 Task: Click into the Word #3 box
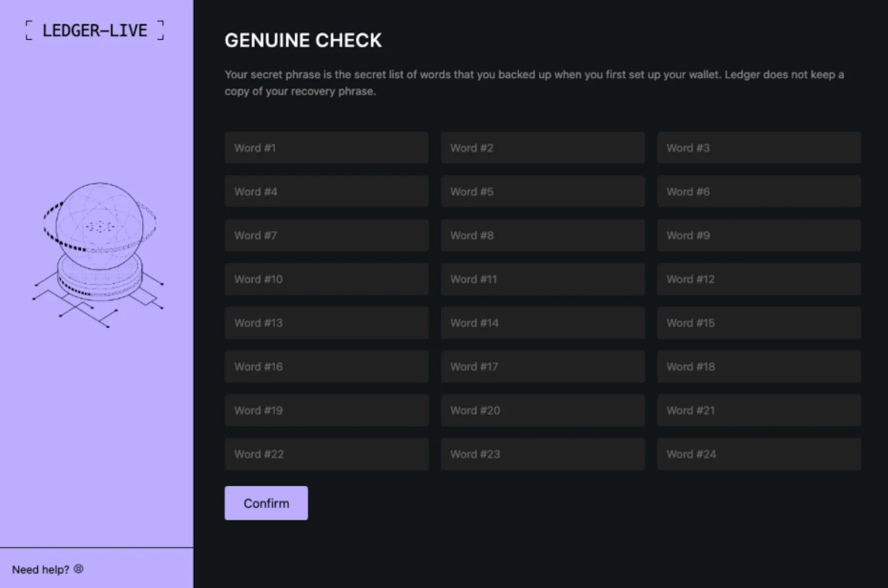tap(759, 148)
